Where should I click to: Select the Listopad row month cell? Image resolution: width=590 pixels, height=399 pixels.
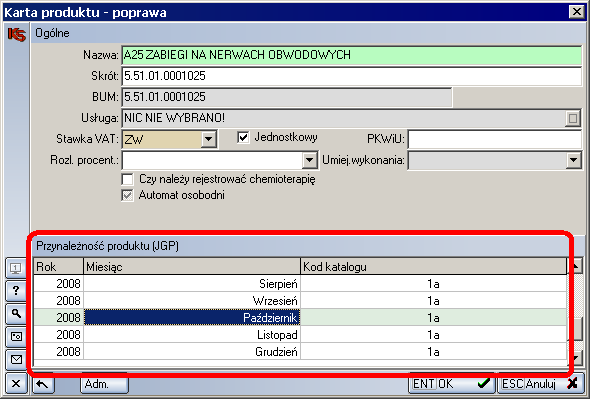coord(192,335)
